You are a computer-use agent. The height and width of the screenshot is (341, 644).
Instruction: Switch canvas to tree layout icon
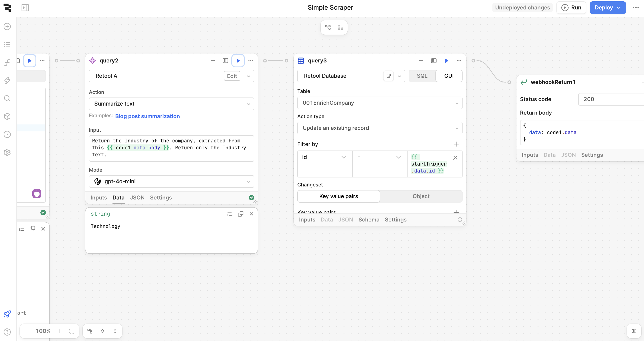tap(328, 27)
